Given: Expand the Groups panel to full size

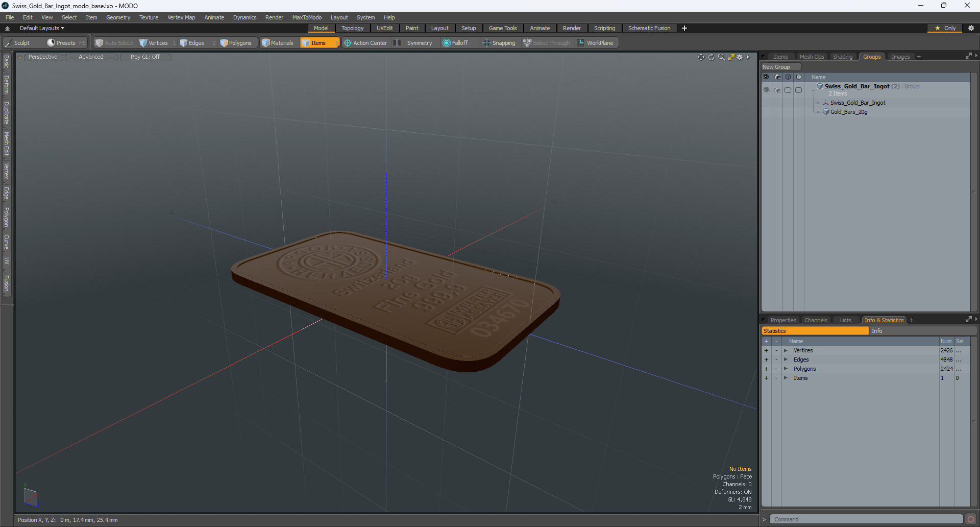Looking at the screenshot, I should tap(968, 56).
